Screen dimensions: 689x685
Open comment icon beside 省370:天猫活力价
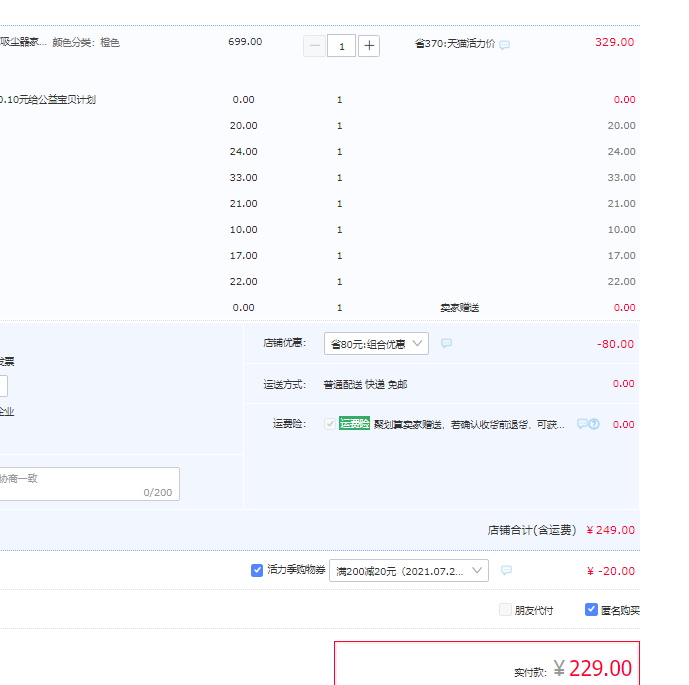pyautogui.click(x=504, y=44)
